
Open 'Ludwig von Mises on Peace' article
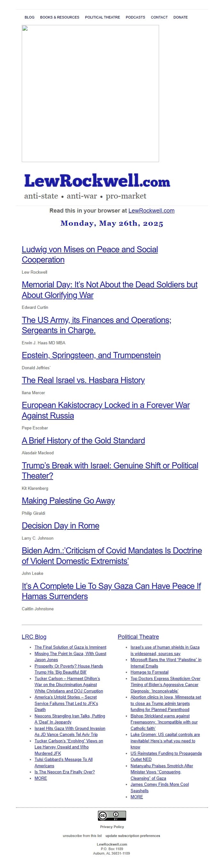[x=90, y=254]
